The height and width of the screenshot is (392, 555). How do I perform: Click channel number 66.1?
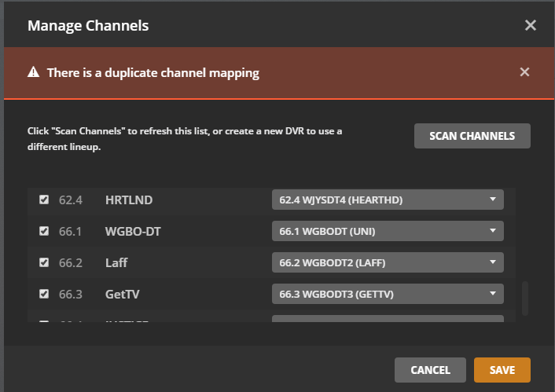pyautogui.click(x=70, y=232)
